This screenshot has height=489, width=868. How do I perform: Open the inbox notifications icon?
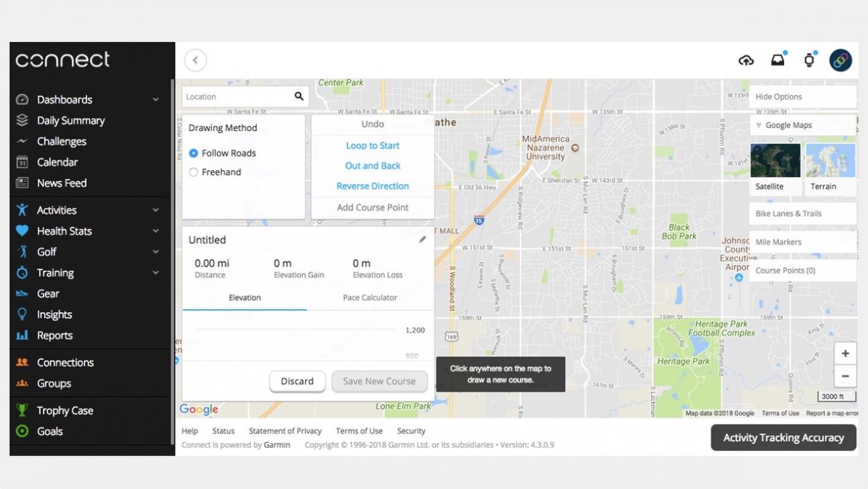(777, 60)
